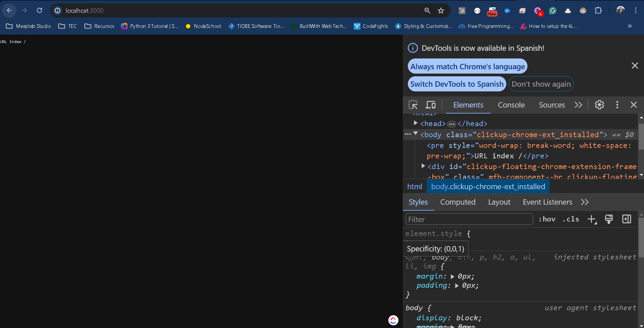This screenshot has height=328, width=644.
Task: Expand the margin shorthand property
Action: pyautogui.click(x=453, y=277)
